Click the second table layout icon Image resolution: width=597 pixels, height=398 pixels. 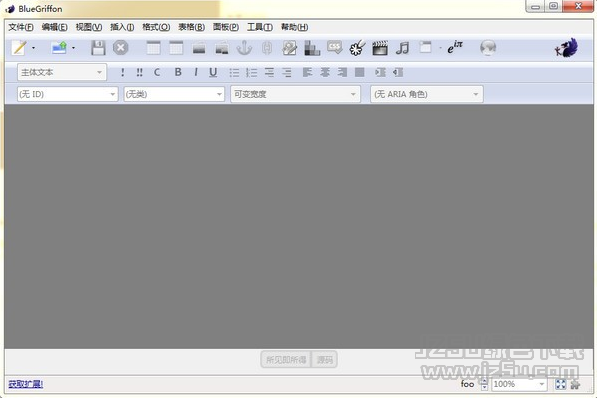(x=176, y=48)
